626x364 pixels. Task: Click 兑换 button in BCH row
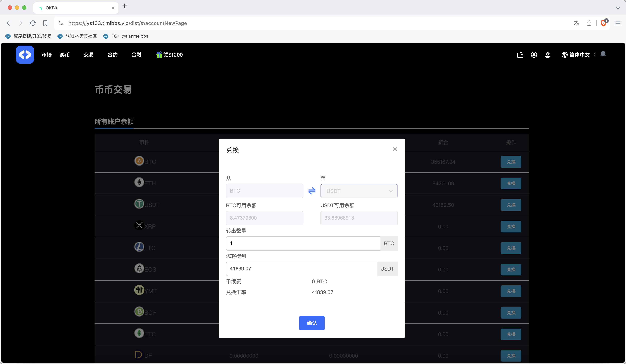[x=511, y=313]
